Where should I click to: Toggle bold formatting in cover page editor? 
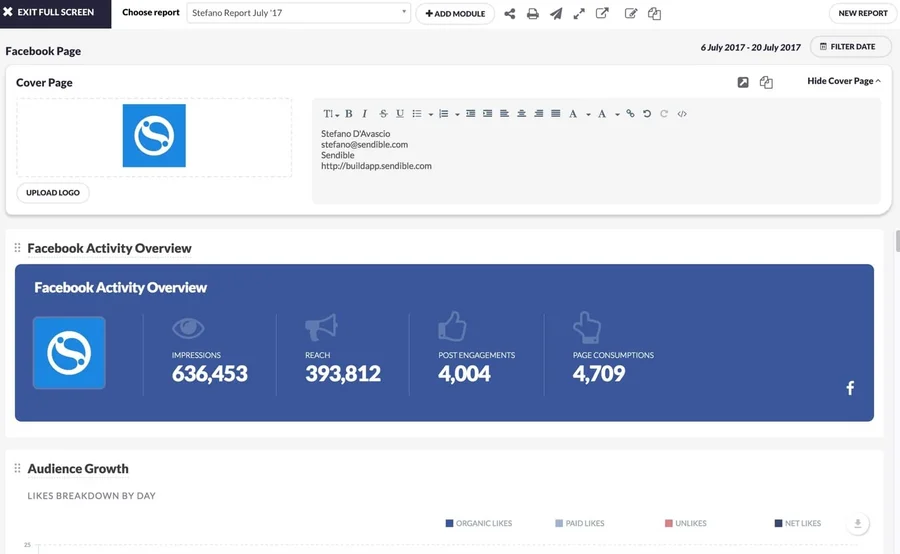click(x=349, y=114)
